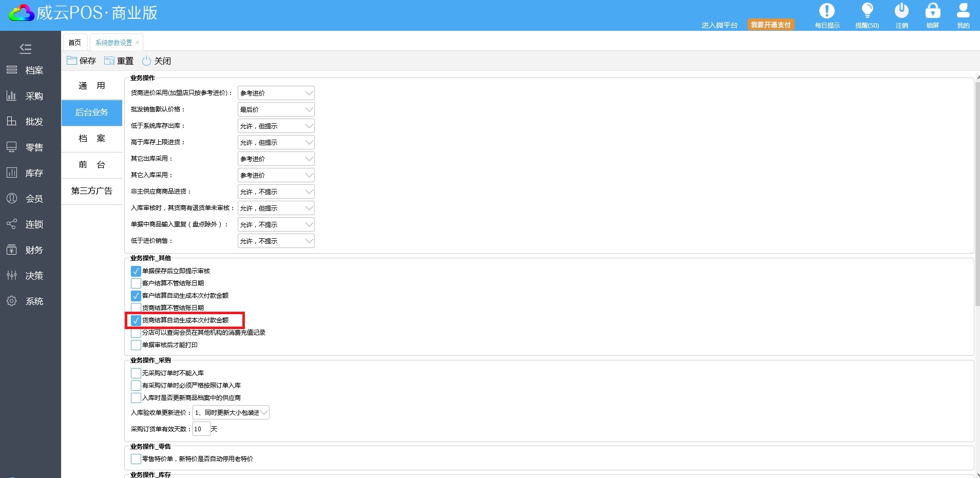Expand the 入库验收单更新进价 dropdown

[x=264, y=413]
